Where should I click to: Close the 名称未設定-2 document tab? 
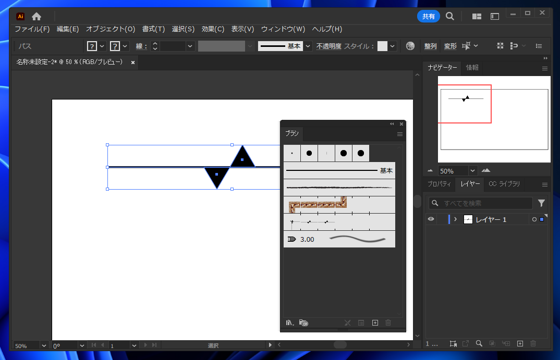tap(133, 62)
